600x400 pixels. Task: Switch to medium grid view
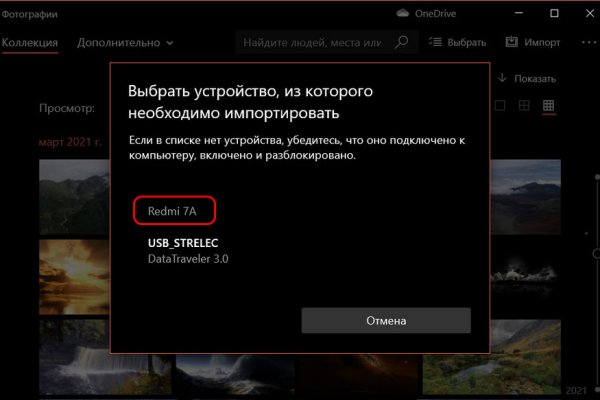pyautogui.click(x=524, y=105)
